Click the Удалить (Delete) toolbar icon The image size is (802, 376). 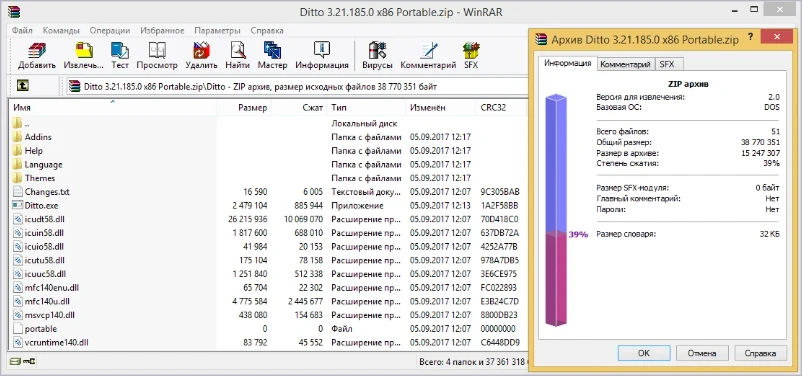point(202,50)
